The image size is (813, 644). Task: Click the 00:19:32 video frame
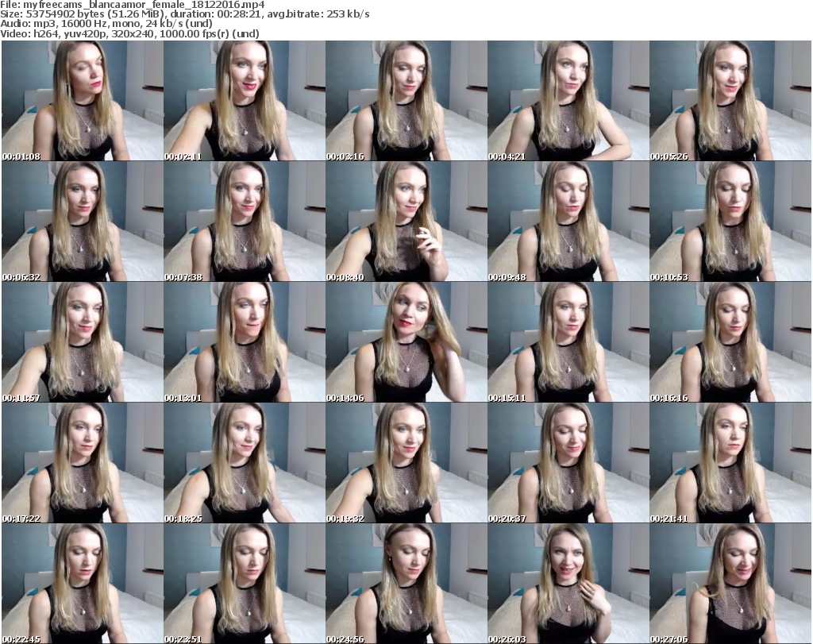coord(406,463)
